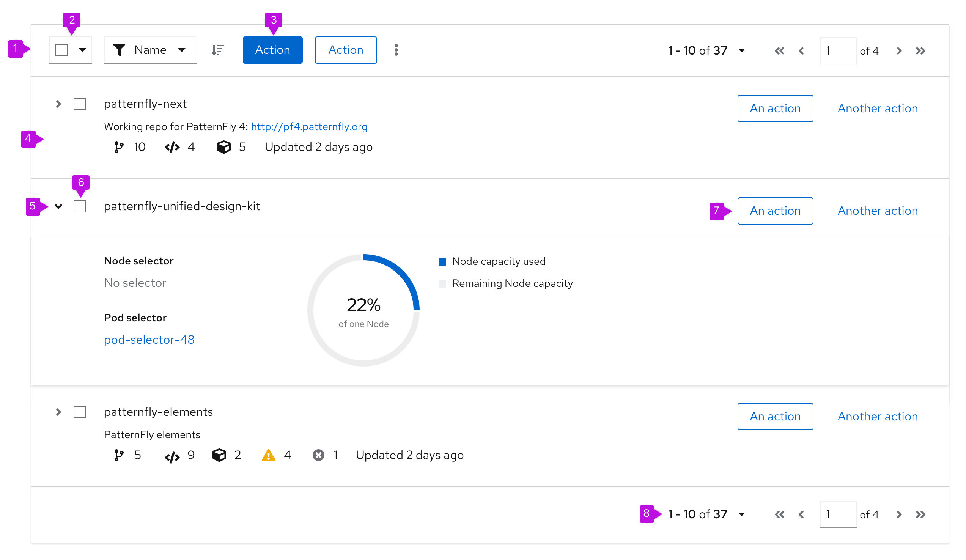Open the http://pf4.patternfly.org link

point(309,127)
